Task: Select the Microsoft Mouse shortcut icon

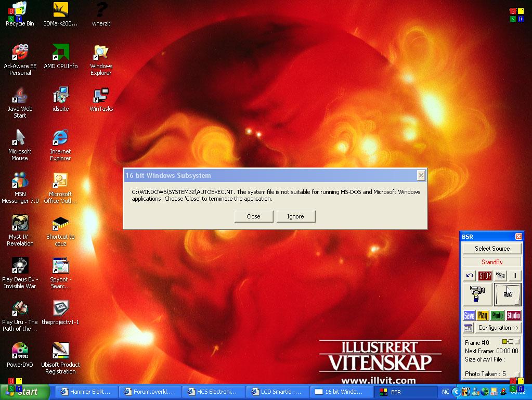Action: pyautogui.click(x=20, y=146)
